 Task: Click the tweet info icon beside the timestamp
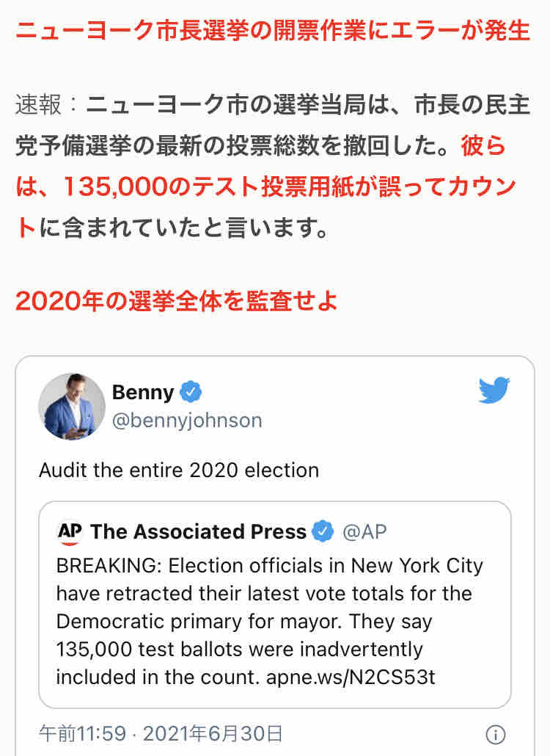[496, 735]
